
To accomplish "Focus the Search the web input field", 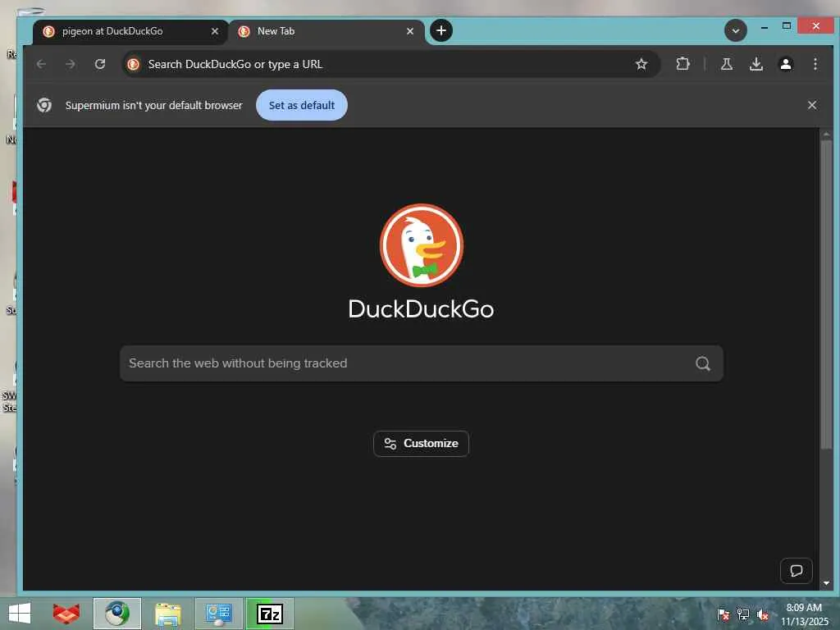I will click(x=421, y=363).
